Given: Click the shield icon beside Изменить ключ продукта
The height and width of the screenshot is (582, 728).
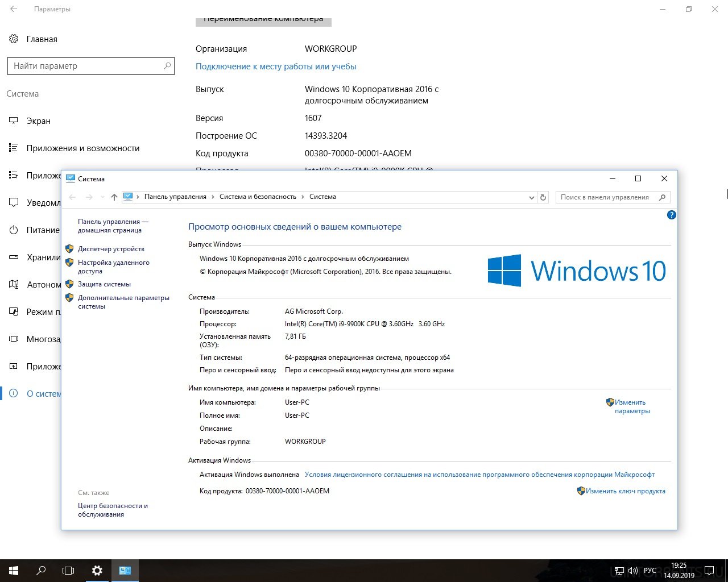Looking at the screenshot, I should [x=581, y=491].
